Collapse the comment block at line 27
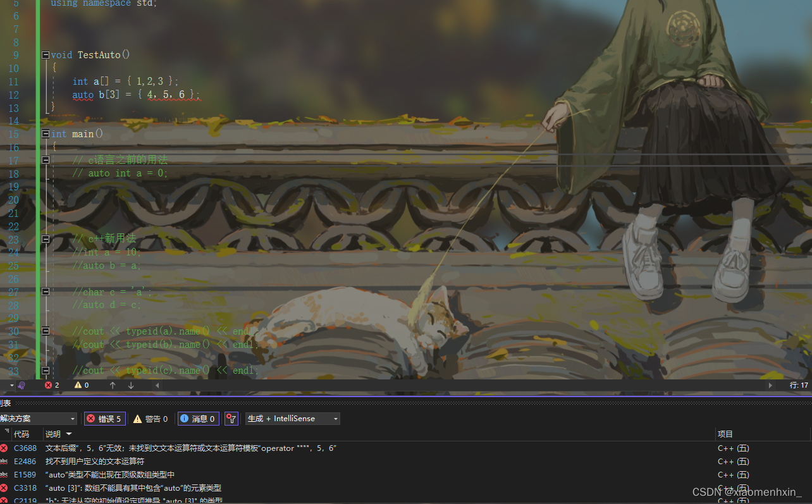This screenshot has width=812, height=504. click(x=46, y=292)
